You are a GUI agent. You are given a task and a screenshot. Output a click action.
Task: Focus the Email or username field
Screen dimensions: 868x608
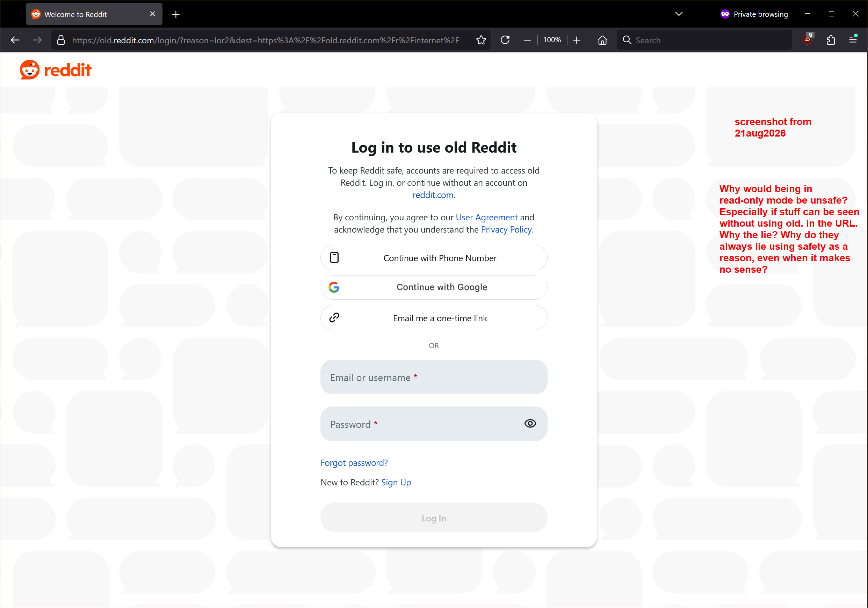tap(434, 377)
